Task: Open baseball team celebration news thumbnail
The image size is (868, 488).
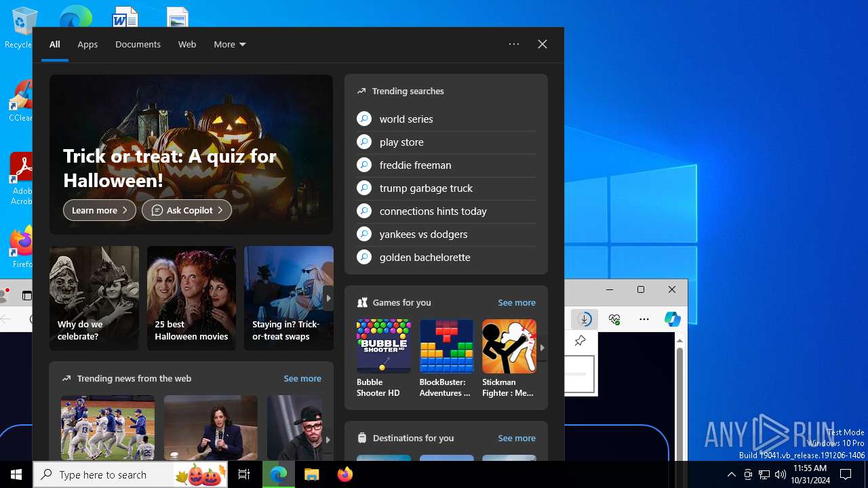Action: (108, 428)
